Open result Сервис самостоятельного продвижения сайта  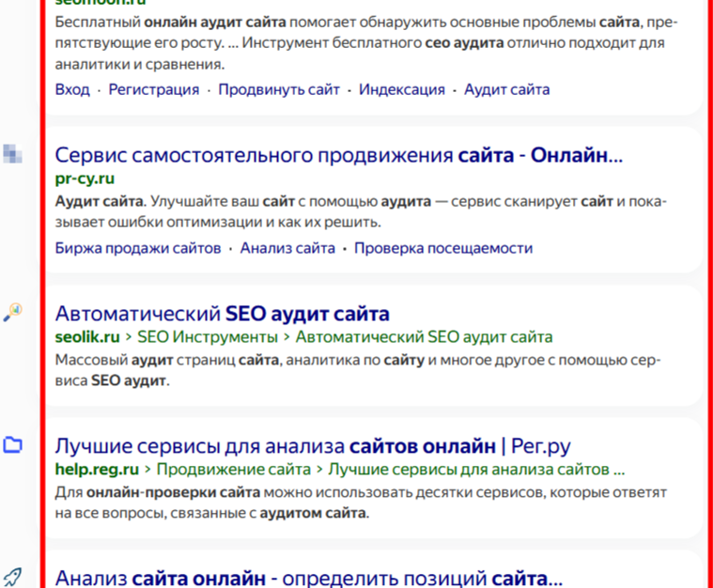339,155
